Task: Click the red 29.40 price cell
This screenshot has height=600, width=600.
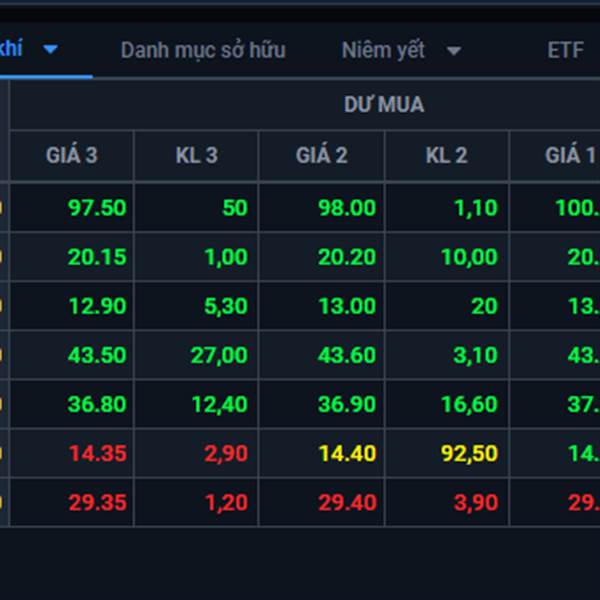Action: click(x=322, y=502)
